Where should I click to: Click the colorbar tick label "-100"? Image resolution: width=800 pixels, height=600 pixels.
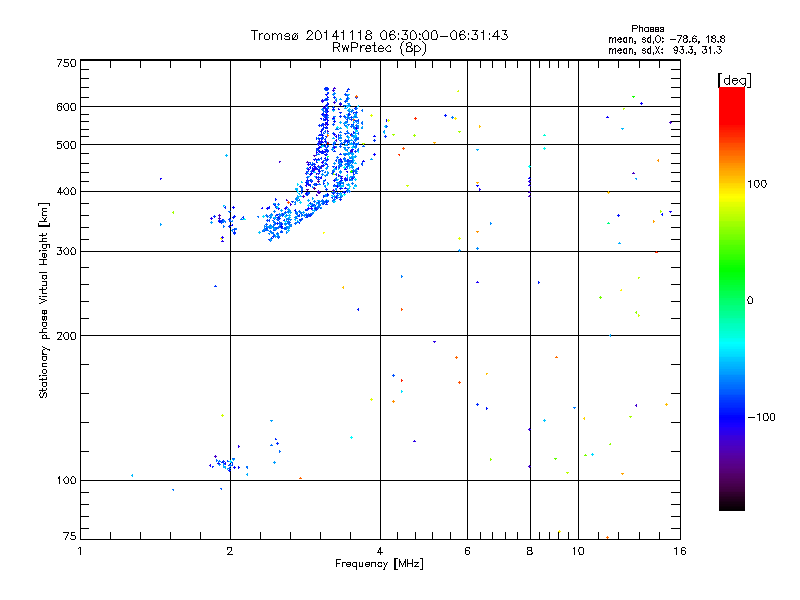point(761,417)
